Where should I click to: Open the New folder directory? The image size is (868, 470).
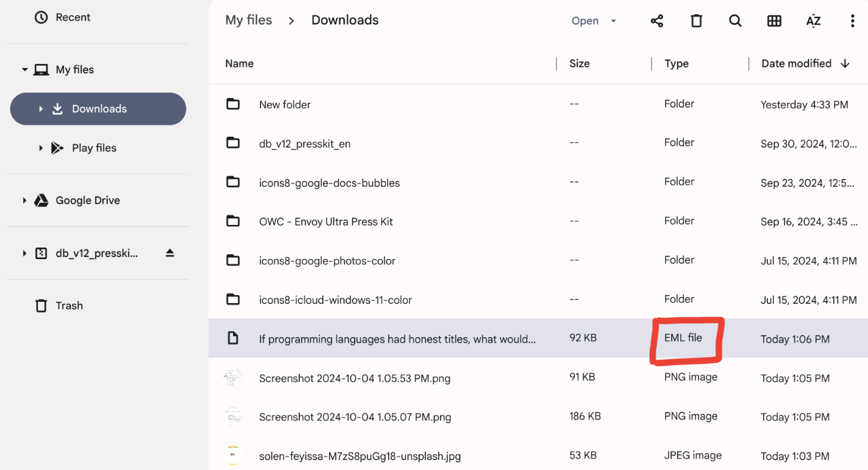tap(284, 104)
